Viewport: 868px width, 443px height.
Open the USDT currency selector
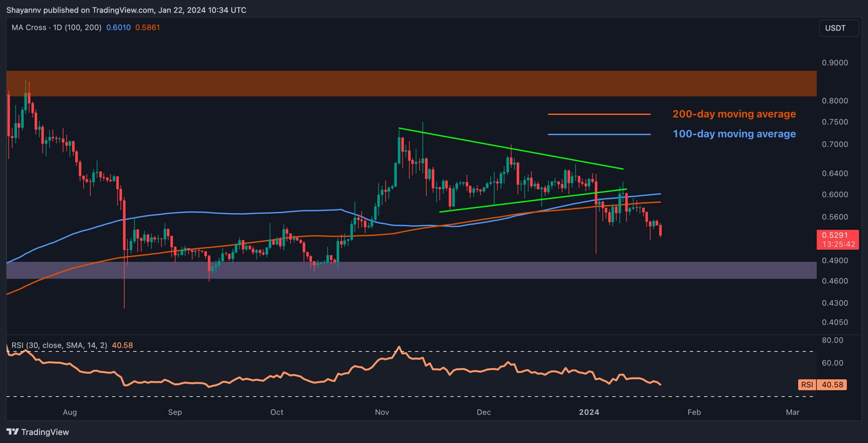click(x=835, y=28)
